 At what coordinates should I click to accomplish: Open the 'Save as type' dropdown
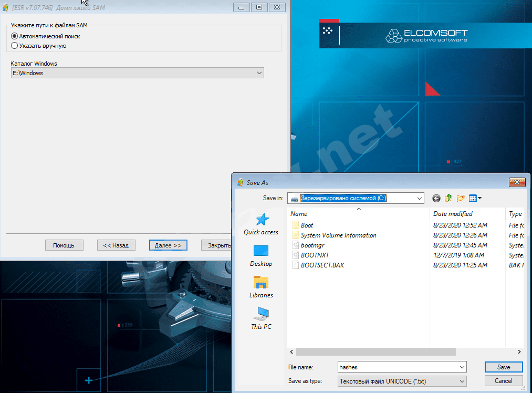coord(462,381)
